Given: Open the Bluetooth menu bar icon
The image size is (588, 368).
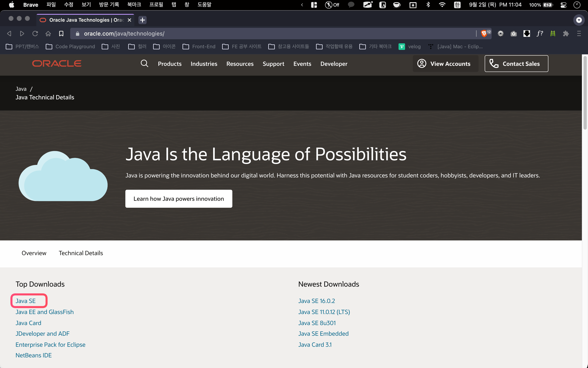Looking at the screenshot, I should [428, 5].
